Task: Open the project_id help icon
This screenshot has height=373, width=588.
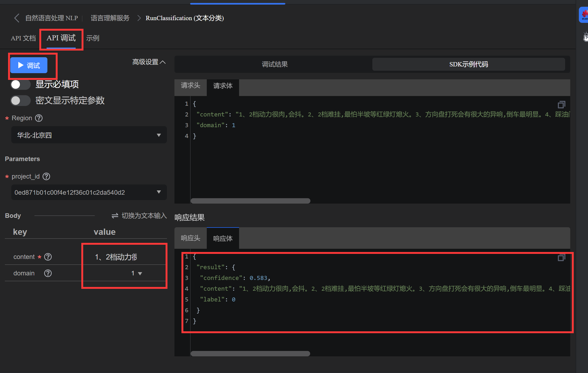Action: [x=47, y=176]
